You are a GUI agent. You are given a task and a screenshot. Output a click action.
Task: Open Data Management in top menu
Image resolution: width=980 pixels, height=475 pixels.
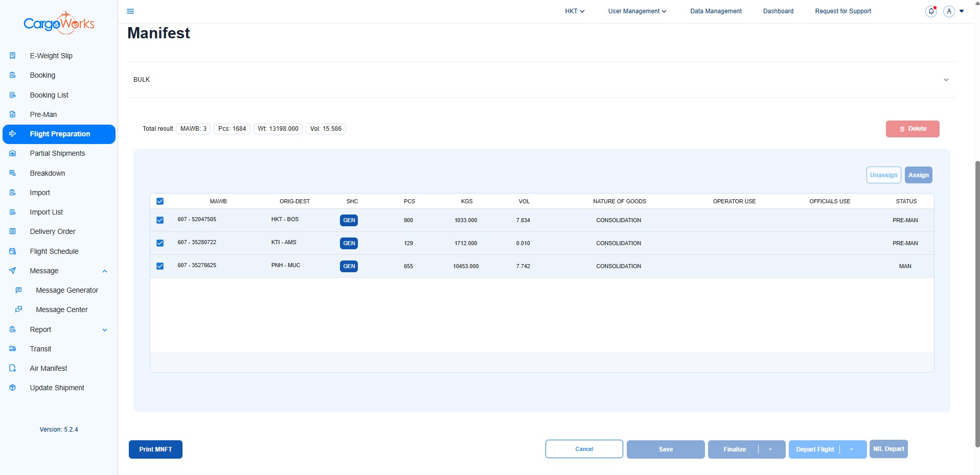(715, 11)
